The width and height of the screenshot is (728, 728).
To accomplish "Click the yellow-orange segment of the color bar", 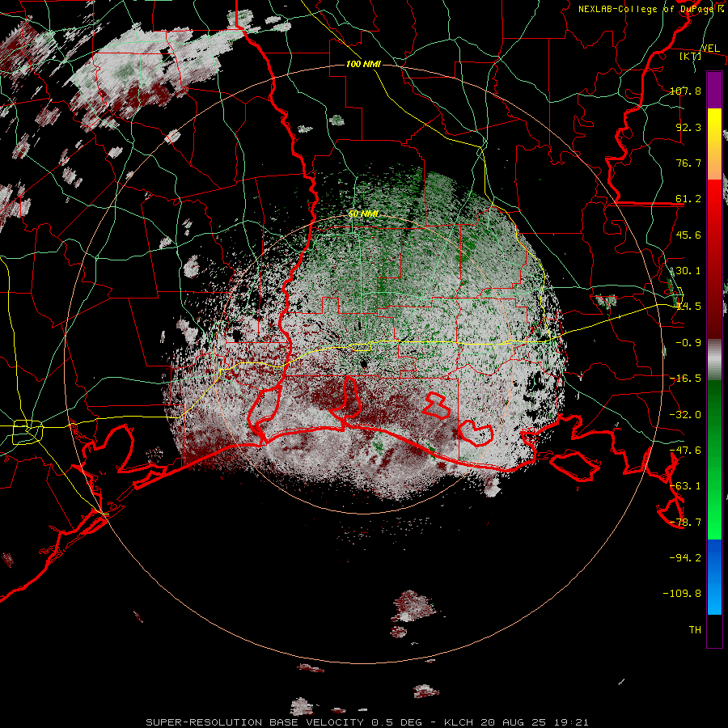I will (714, 144).
